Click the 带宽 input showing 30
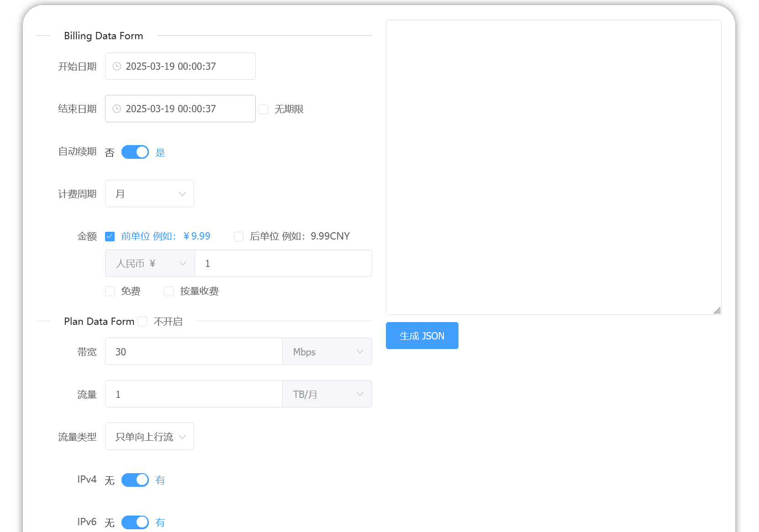This screenshot has height=532, width=759. click(x=194, y=351)
